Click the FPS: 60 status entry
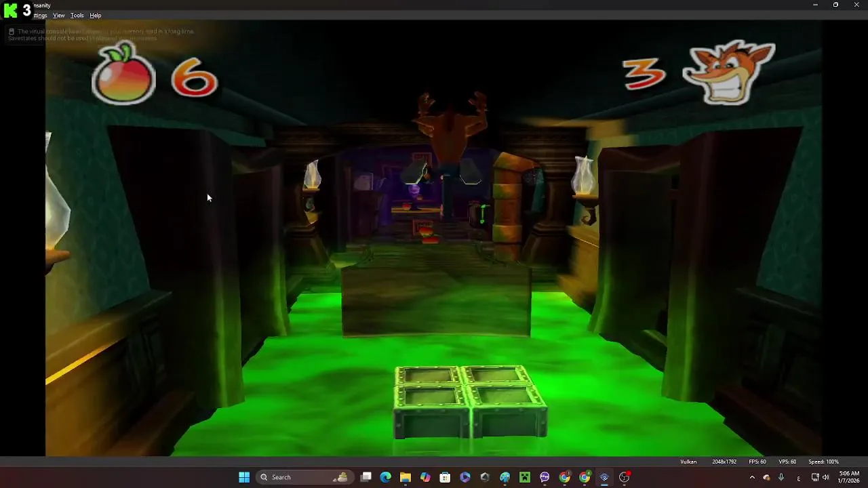This screenshot has height=488, width=868. [757, 462]
